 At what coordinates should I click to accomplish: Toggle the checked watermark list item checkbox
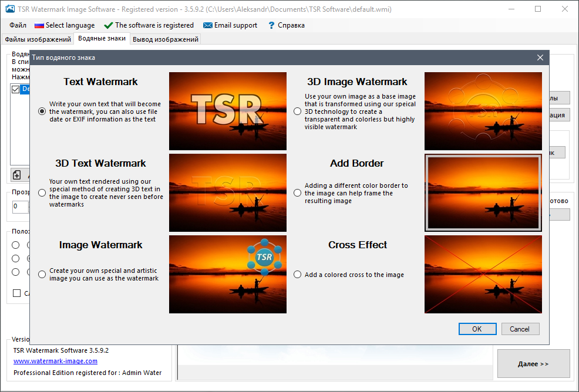point(15,89)
